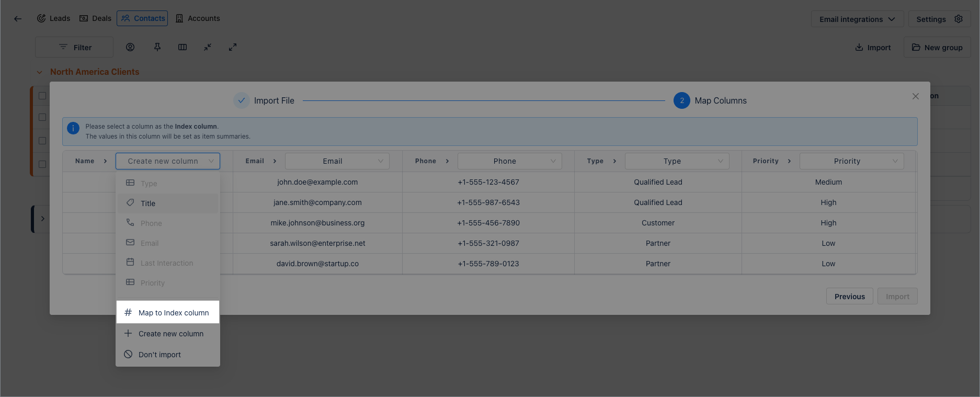Screen dimensions: 980x397
Task: Click the back arrow icon
Action: pyautogui.click(x=18, y=19)
